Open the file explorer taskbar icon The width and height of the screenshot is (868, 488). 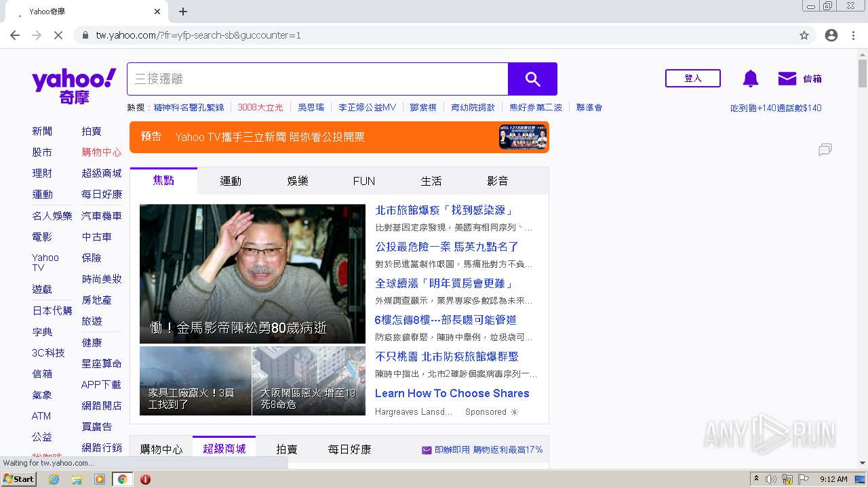click(77, 479)
